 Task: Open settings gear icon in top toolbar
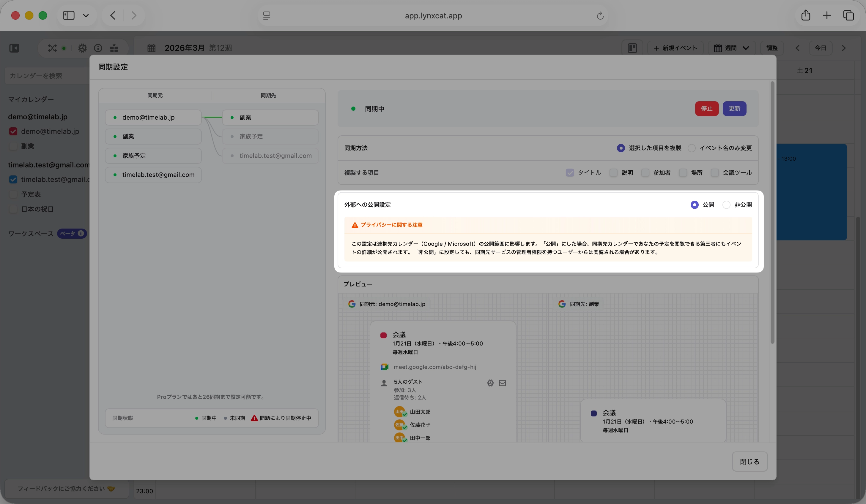point(83,48)
